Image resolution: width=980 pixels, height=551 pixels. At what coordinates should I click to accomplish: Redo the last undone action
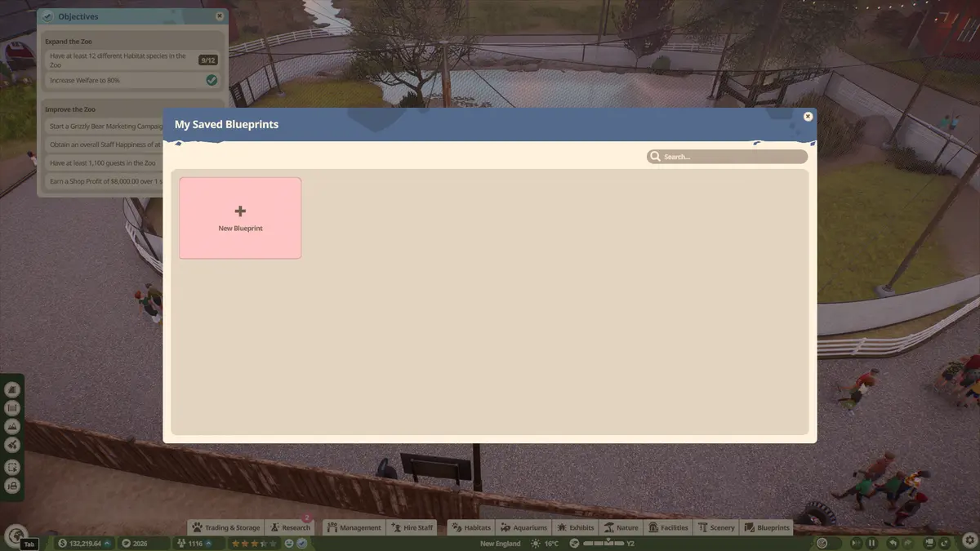point(907,544)
